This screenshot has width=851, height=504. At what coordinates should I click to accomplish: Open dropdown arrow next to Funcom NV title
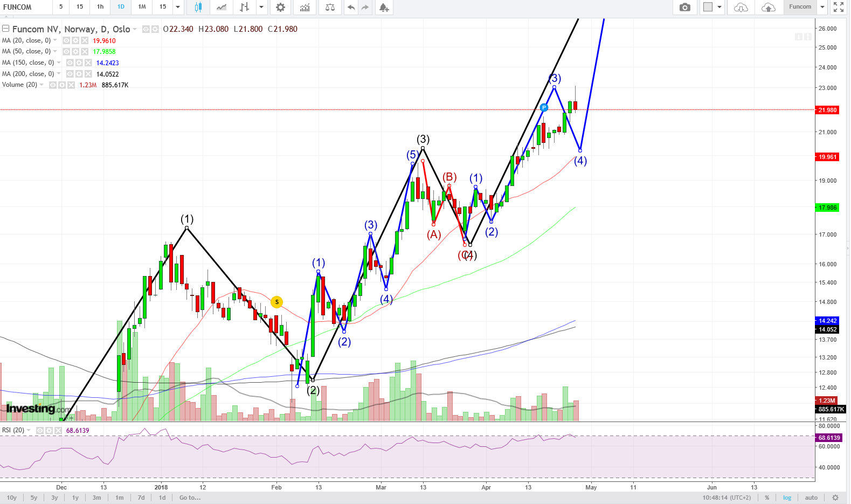coord(135,29)
